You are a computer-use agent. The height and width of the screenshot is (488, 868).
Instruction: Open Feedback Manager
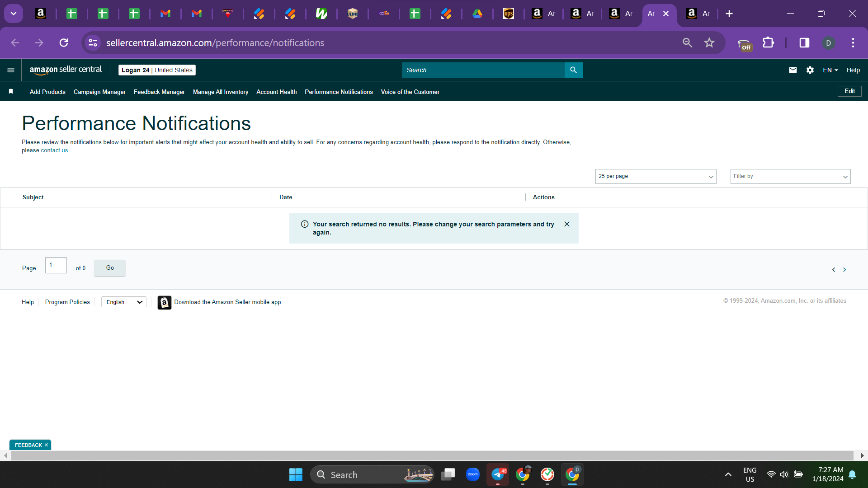click(x=159, y=92)
